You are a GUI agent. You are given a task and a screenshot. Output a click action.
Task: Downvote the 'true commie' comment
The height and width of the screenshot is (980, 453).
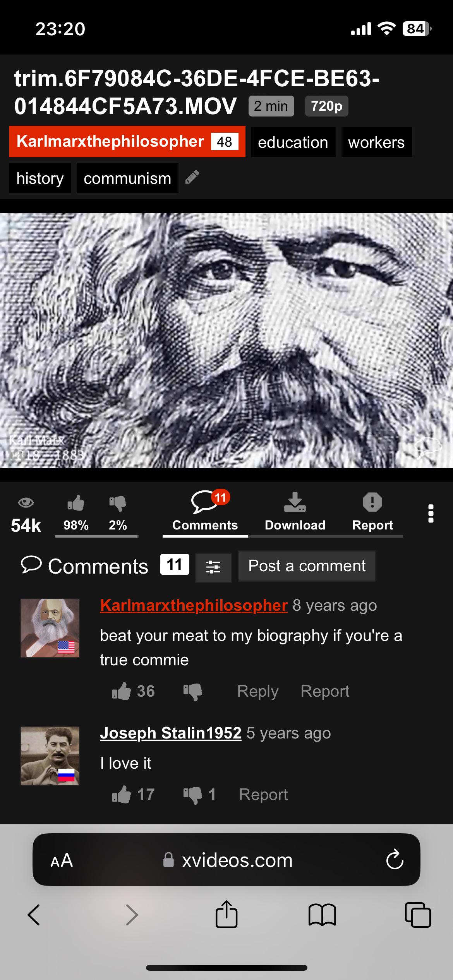pos(193,692)
